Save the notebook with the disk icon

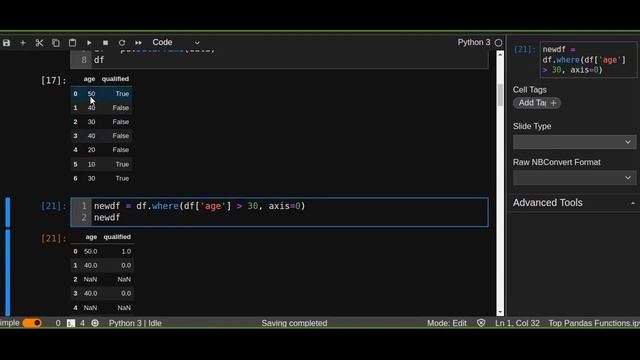(x=7, y=42)
